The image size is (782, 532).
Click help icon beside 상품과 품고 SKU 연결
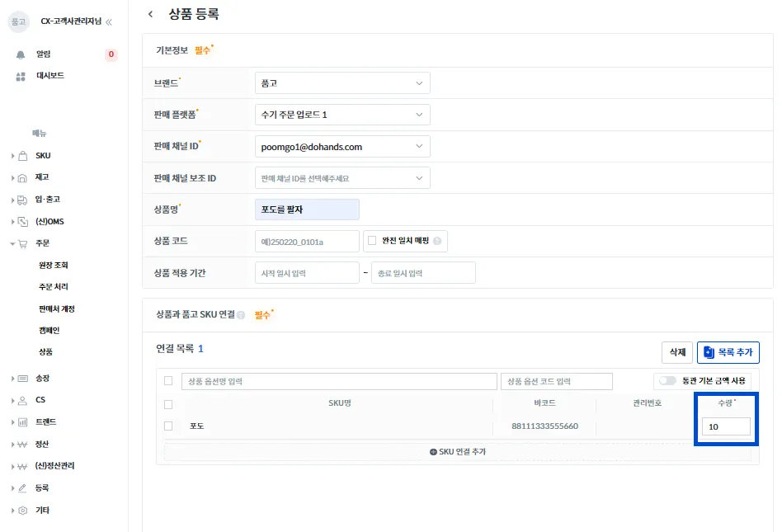pos(241,315)
